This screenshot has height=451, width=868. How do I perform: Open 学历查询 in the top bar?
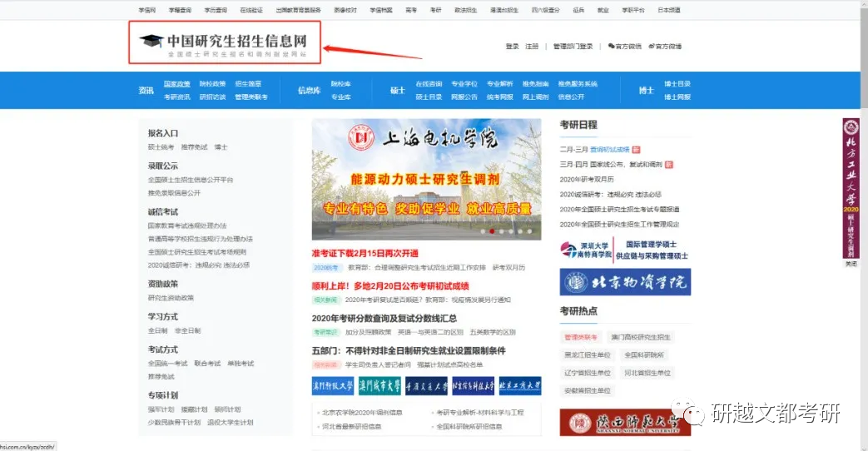point(216,10)
